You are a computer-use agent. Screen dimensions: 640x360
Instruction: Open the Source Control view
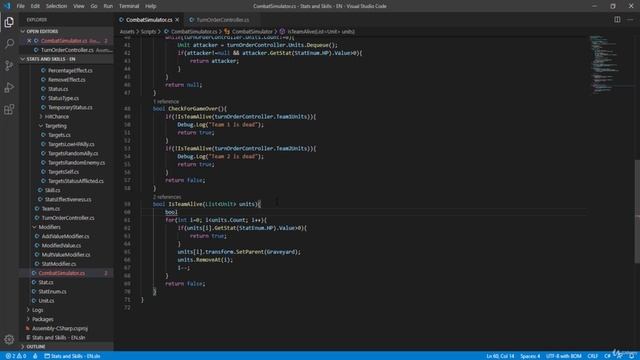coord(9,65)
